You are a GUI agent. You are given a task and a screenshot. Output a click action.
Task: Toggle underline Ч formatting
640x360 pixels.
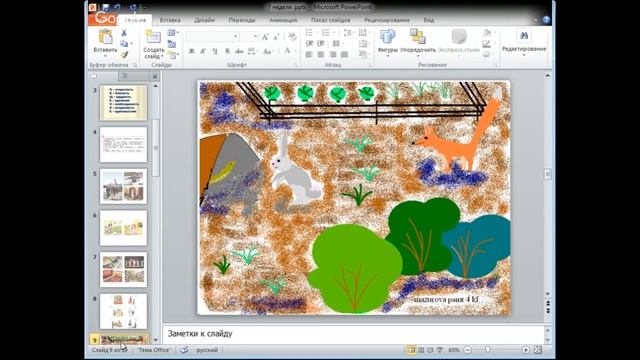215,51
